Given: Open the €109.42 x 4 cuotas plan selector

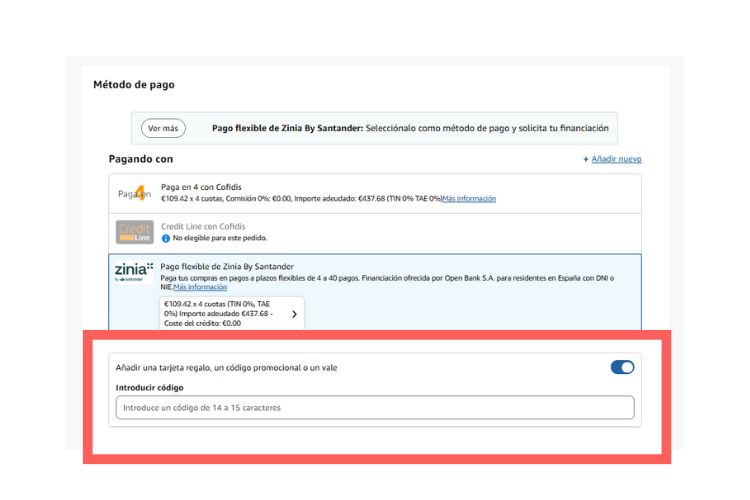Looking at the screenshot, I should pyautogui.click(x=230, y=313).
